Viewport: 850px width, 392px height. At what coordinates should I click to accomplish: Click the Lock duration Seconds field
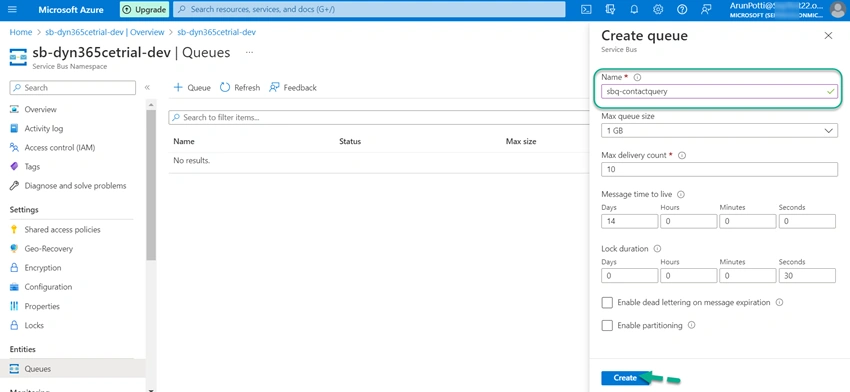[x=807, y=275]
